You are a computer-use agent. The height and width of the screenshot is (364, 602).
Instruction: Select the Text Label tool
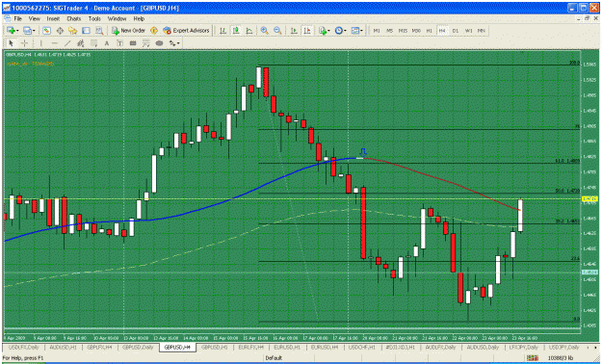click(119, 43)
